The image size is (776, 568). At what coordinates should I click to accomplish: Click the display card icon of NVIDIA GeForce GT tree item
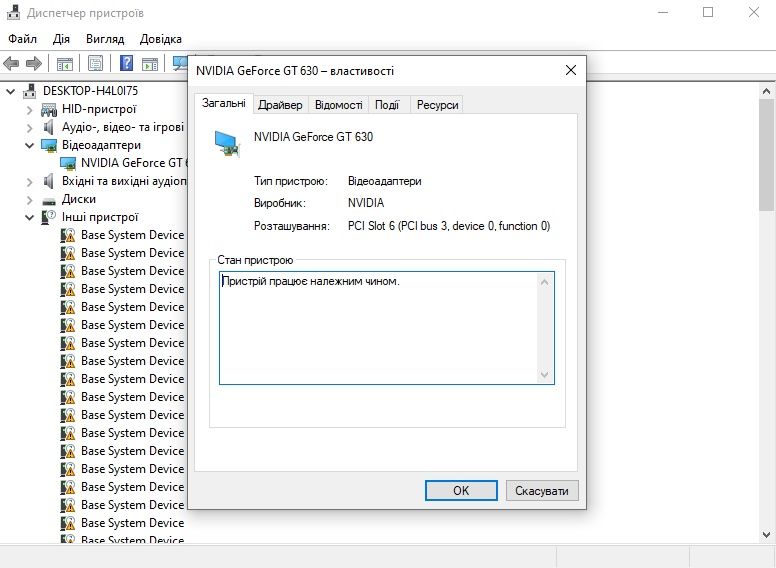(x=68, y=163)
